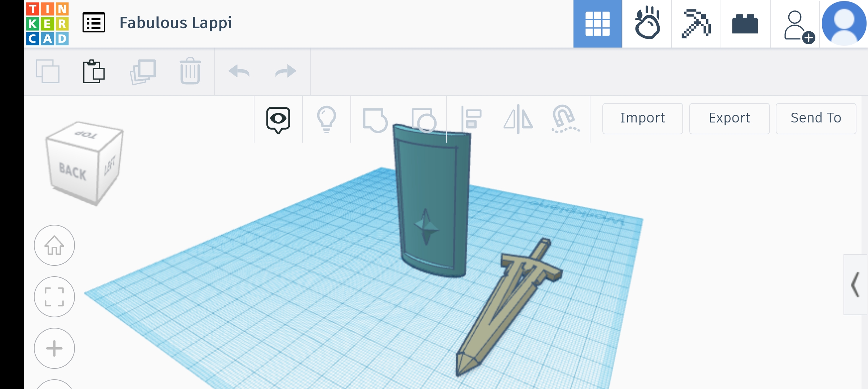Paste the clipboard contents
The height and width of the screenshot is (389, 868).
point(94,71)
